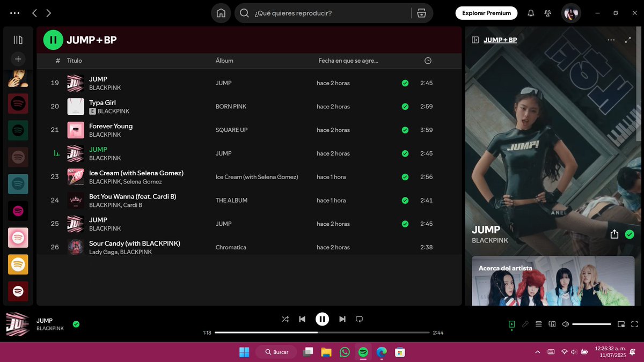644x362 pixels.
Task: Share the track using the share icon
Action: [x=614, y=234]
